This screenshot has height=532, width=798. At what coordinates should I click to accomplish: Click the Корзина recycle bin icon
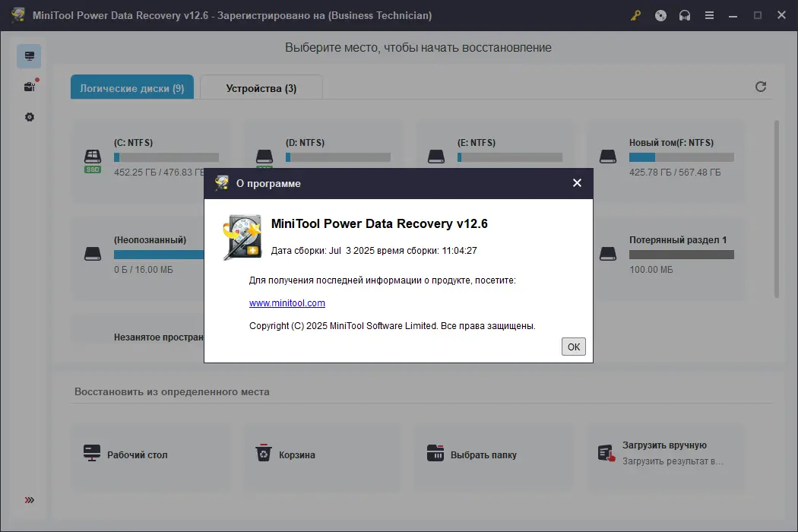[x=264, y=453]
